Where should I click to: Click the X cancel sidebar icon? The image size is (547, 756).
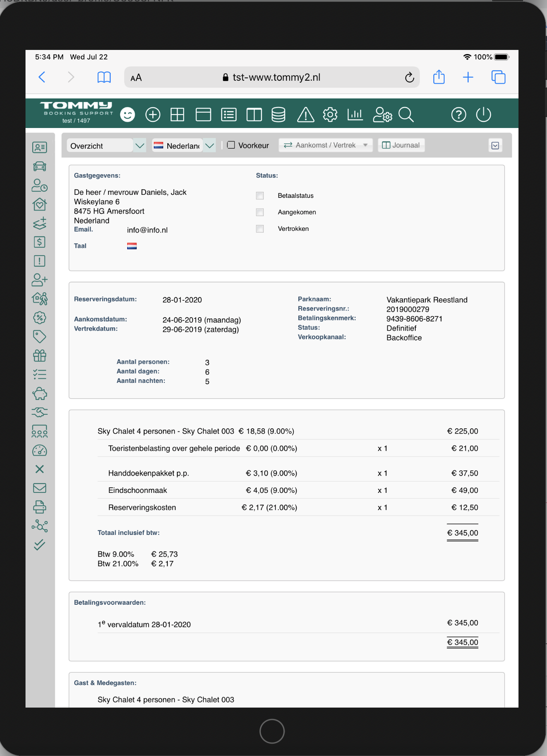click(39, 469)
